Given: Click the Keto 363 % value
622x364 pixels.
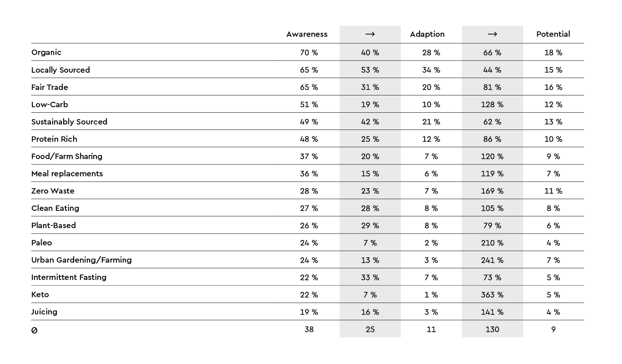Looking at the screenshot, I should pyautogui.click(x=492, y=295).
